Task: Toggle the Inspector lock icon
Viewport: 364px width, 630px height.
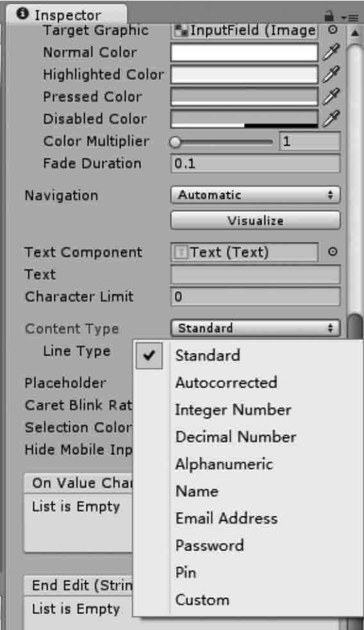Action: coord(329,16)
